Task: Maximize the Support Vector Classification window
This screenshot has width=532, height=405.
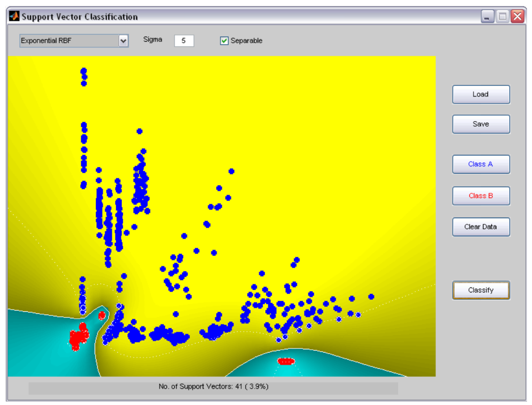Action: click(x=502, y=17)
